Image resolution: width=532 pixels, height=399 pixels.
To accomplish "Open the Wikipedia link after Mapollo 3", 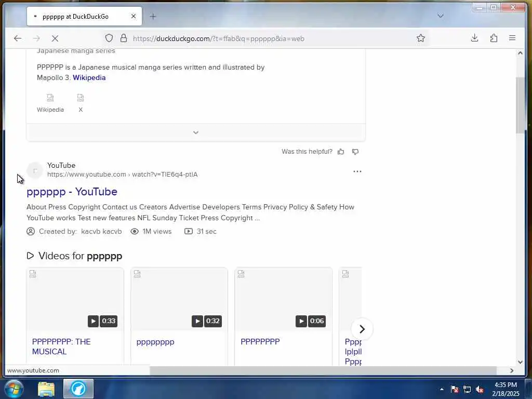I will tap(89, 78).
